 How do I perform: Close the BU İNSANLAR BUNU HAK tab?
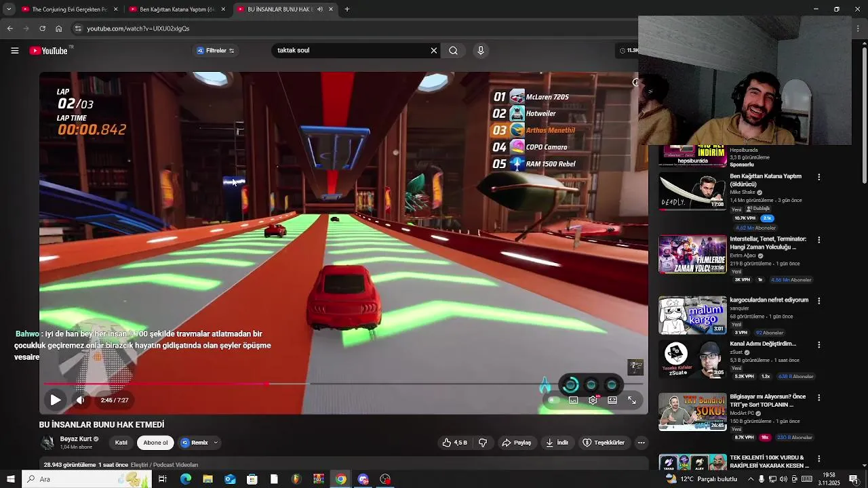331,9
